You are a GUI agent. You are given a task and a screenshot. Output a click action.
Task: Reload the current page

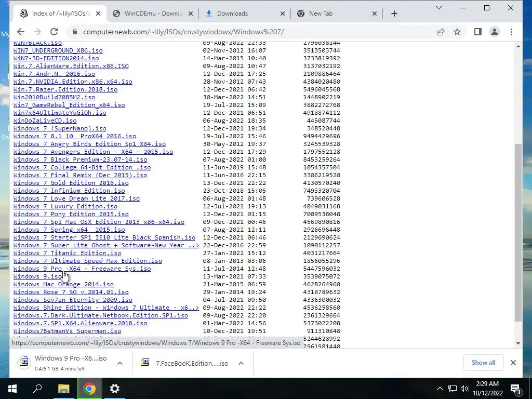click(54, 32)
